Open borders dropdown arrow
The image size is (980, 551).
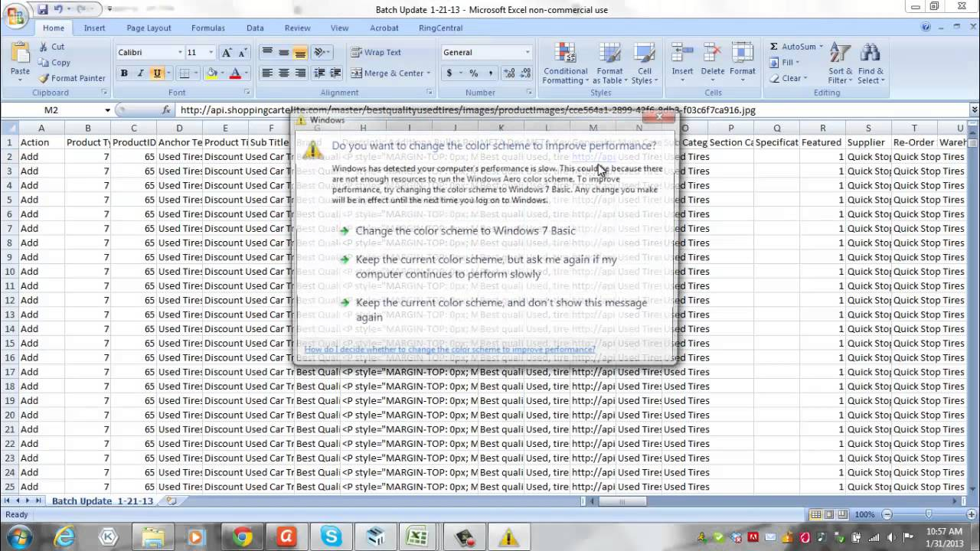click(195, 73)
